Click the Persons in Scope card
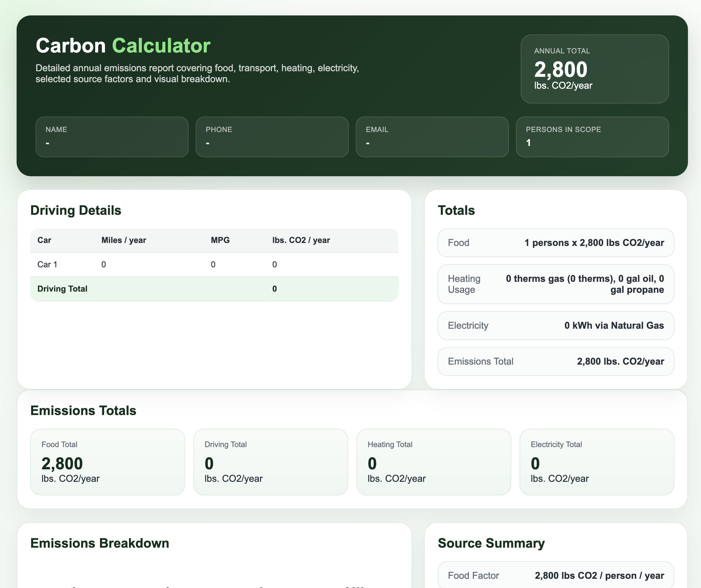This screenshot has width=701, height=588. pos(592,137)
